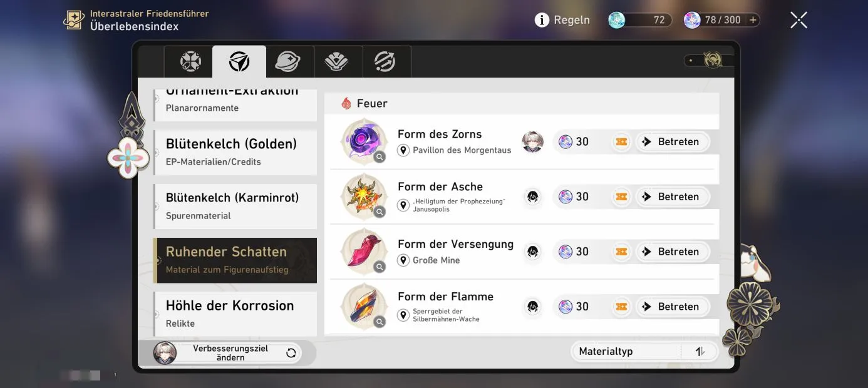868x388 pixels.
Task: Switch to the planet tab icon
Action: point(287,61)
